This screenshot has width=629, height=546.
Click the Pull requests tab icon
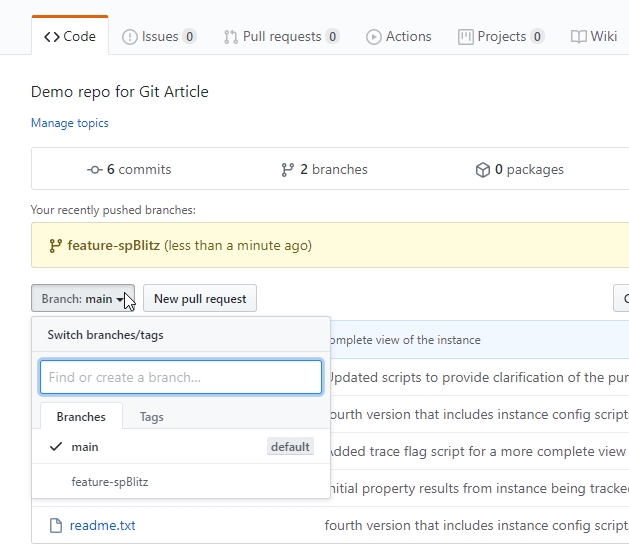coord(231,37)
